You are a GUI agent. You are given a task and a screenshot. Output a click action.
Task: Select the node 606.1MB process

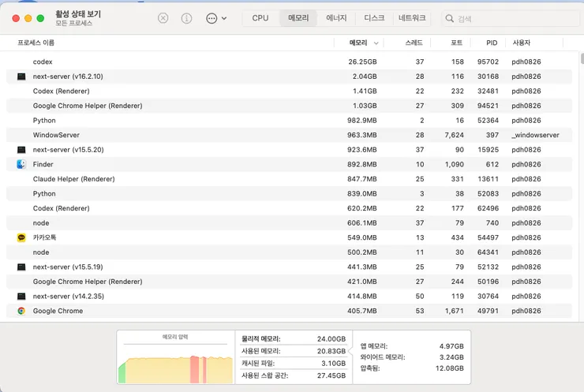(x=289, y=223)
